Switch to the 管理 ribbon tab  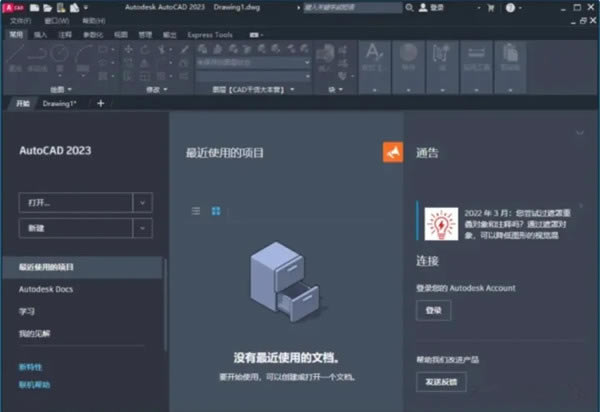coord(145,35)
